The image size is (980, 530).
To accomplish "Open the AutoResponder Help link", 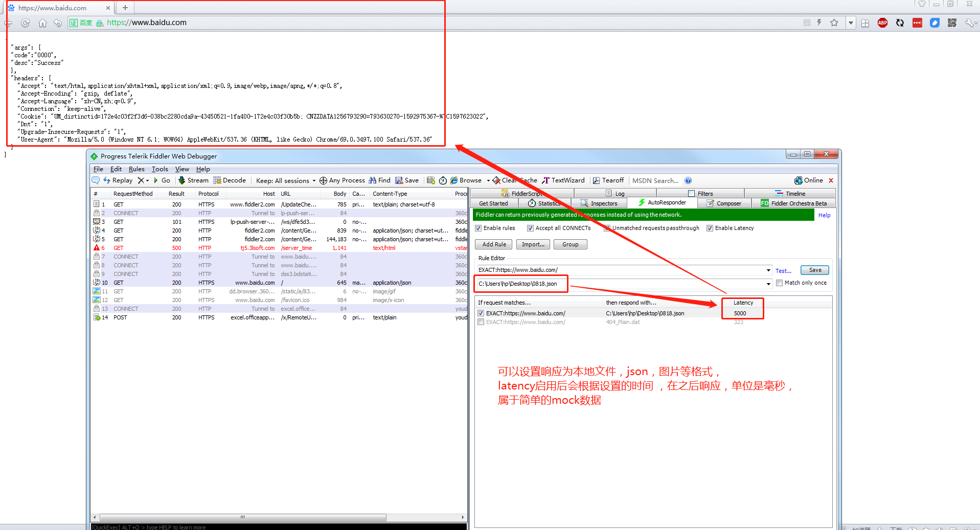I will click(x=824, y=215).
